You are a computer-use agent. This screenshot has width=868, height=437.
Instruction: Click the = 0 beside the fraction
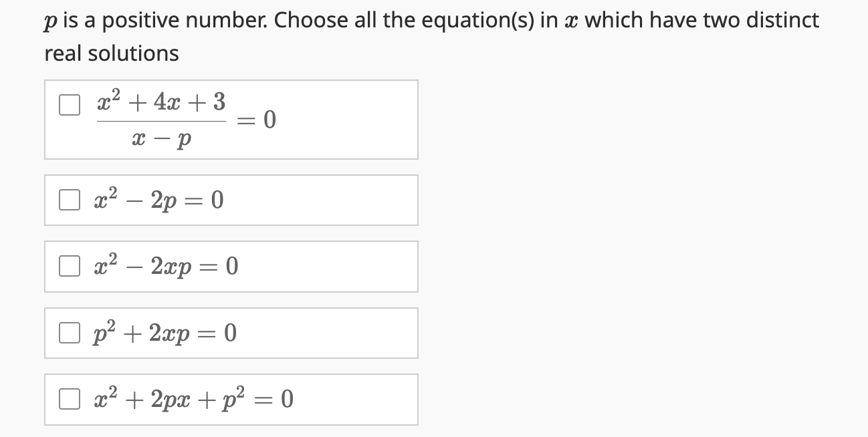(257, 120)
